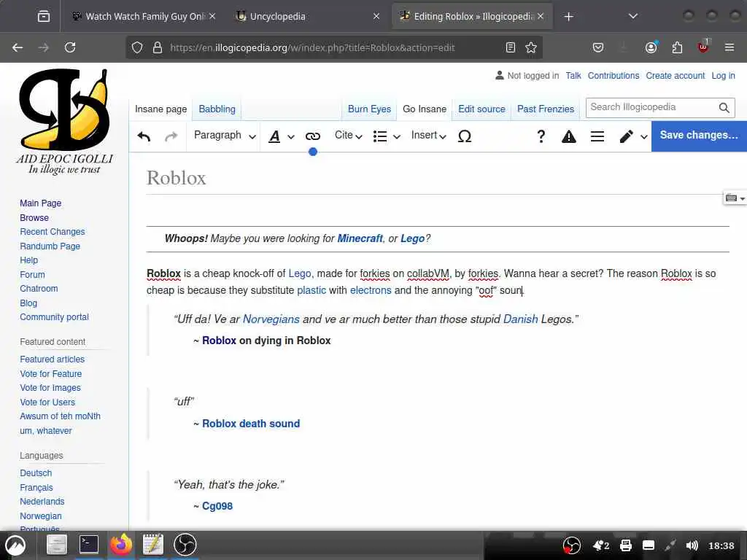This screenshot has width=747, height=560.
Task: Open the page options hamburger menu
Action: point(597,136)
